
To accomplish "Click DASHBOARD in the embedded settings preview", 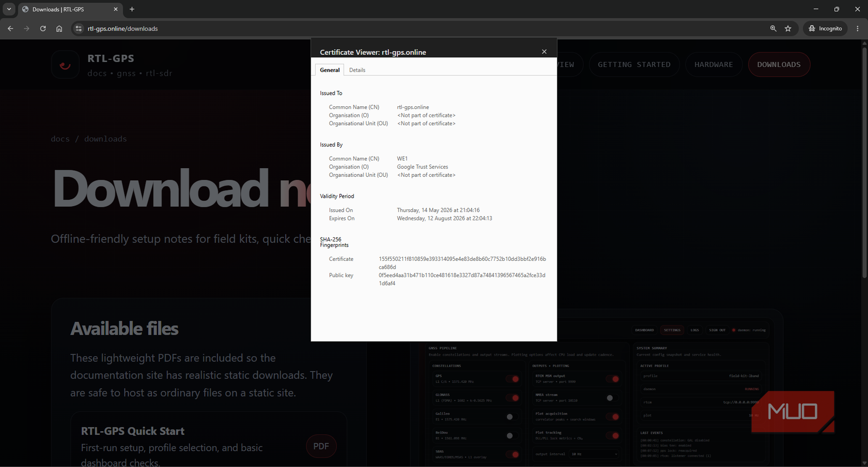I will click(x=644, y=330).
